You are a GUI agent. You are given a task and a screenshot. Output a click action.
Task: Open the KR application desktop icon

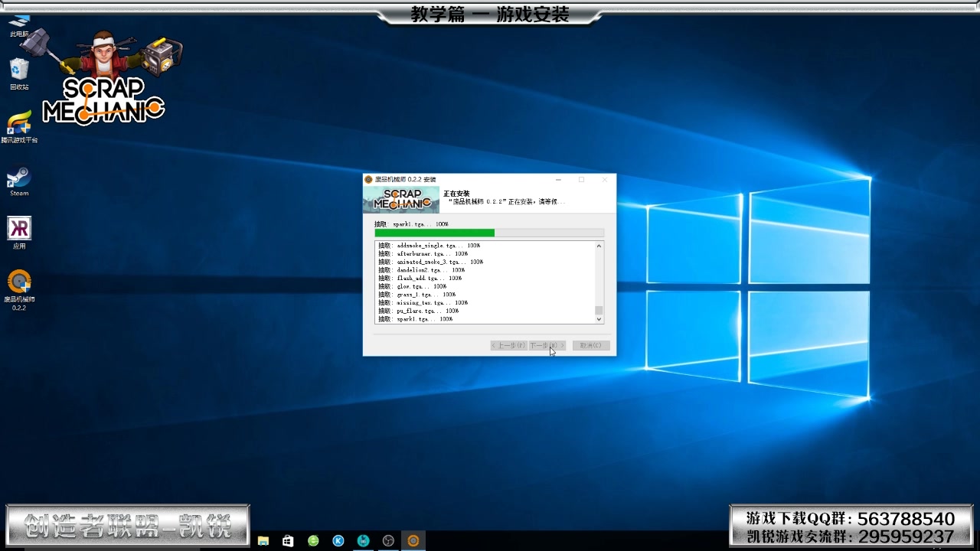click(x=19, y=233)
